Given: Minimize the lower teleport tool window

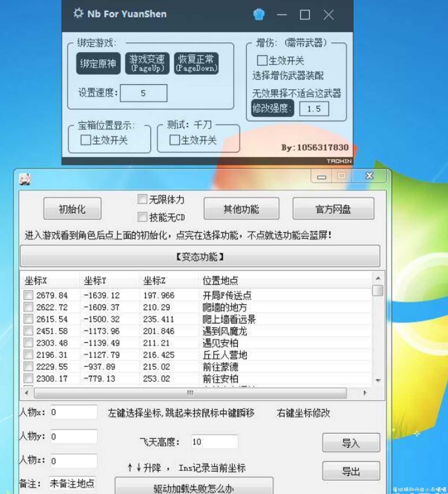Looking at the screenshot, I should [321, 176].
